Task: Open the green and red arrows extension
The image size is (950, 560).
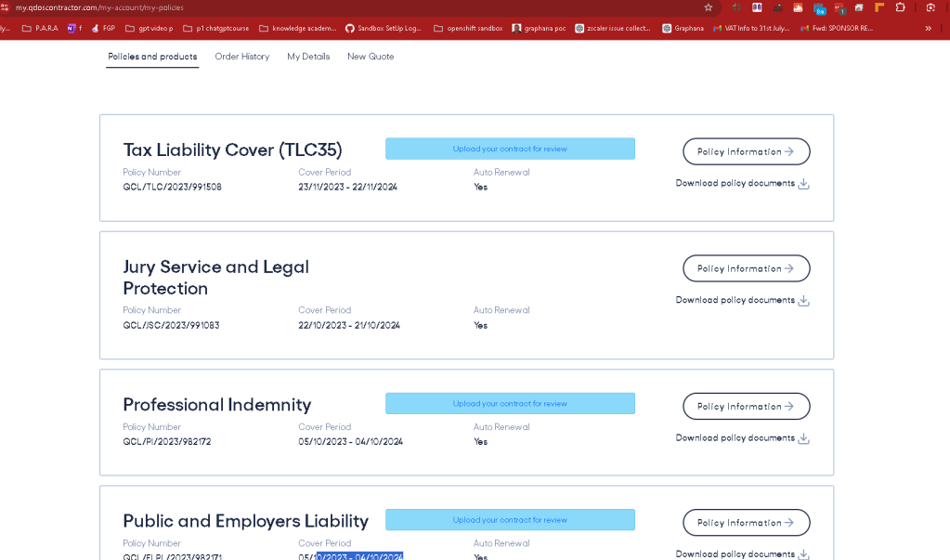Action: [x=736, y=7]
